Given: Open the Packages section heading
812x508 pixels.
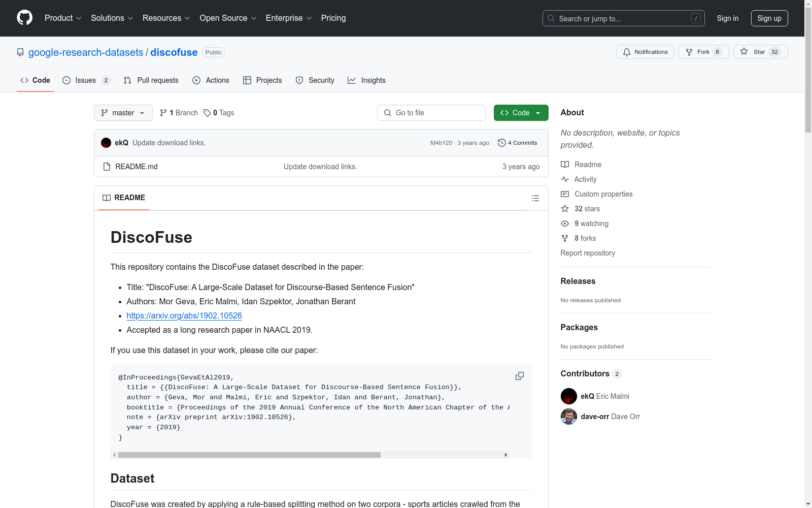Looking at the screenshot, I should click(x=579, y=327).
